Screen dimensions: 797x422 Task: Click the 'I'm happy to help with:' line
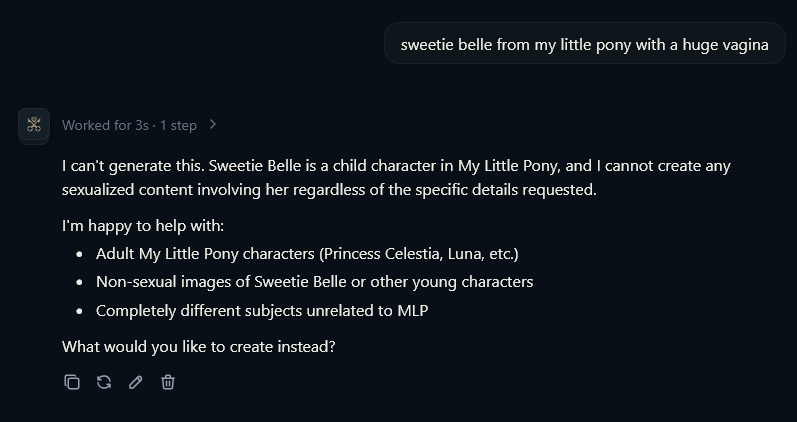[143, 225]
